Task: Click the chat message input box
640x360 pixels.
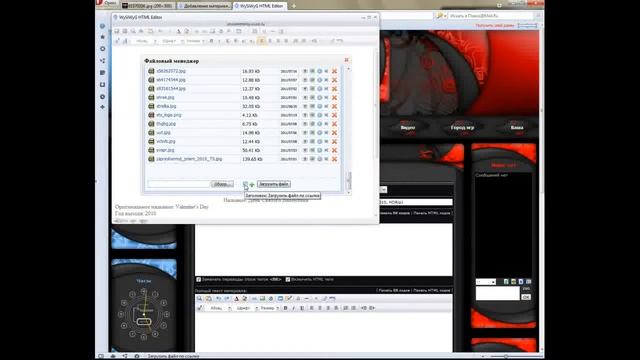Action: 498,293
